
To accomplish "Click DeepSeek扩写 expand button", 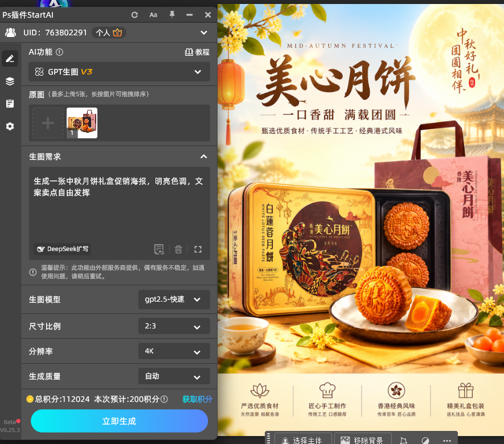I will click(62, 249).
